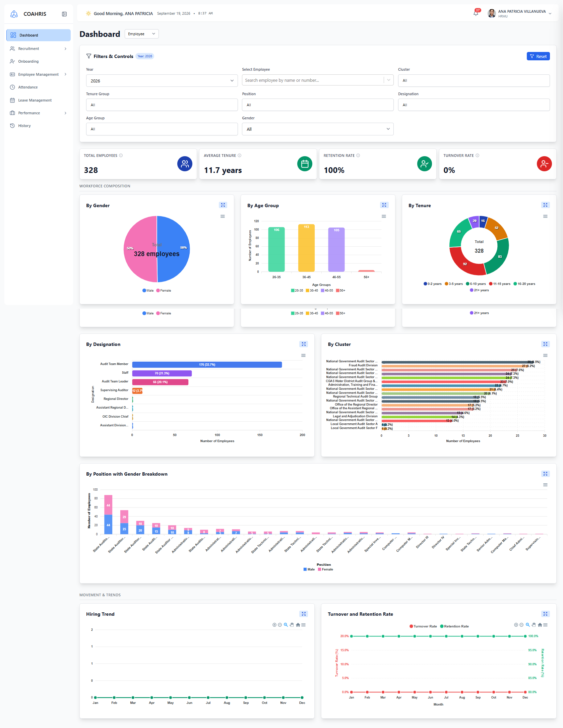Open Select Employee dropdown arrow
This screenshot has width=563, height=728.
(389, 80)
